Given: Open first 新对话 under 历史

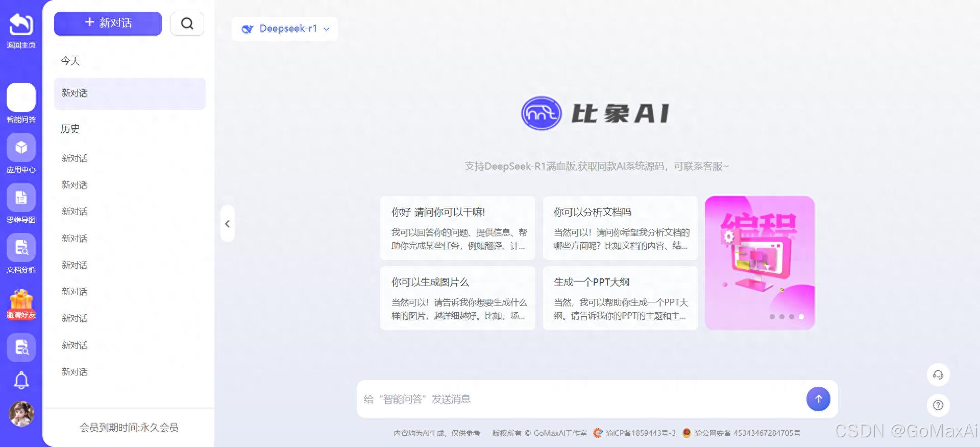Looking at the screenshot, I should tap(75, 158).
